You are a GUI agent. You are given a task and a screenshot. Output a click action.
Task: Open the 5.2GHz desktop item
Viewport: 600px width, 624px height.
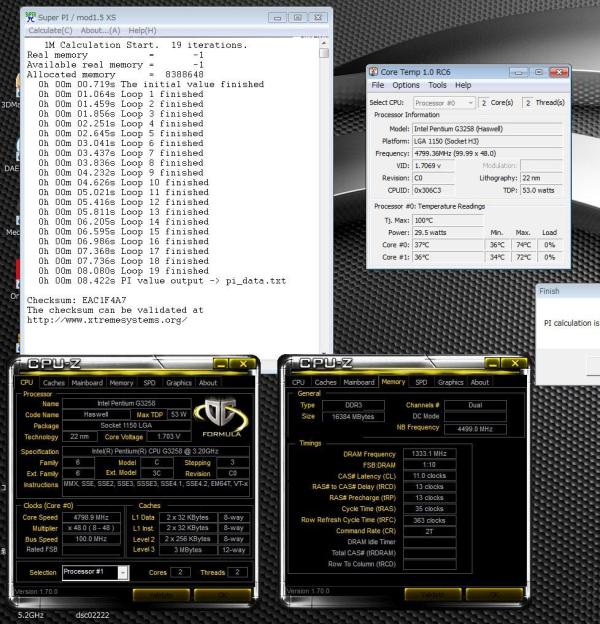click(31, 615)
